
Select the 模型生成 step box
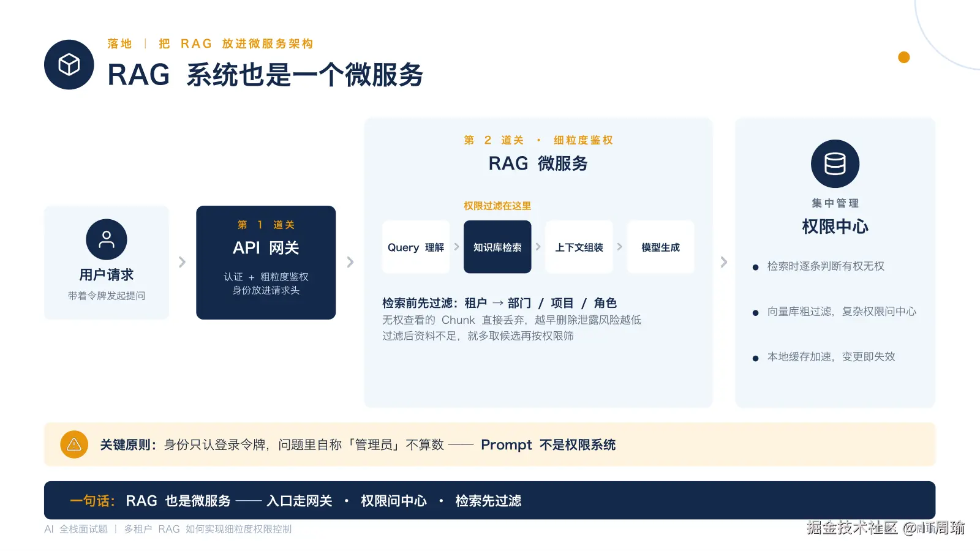(660, 247)
